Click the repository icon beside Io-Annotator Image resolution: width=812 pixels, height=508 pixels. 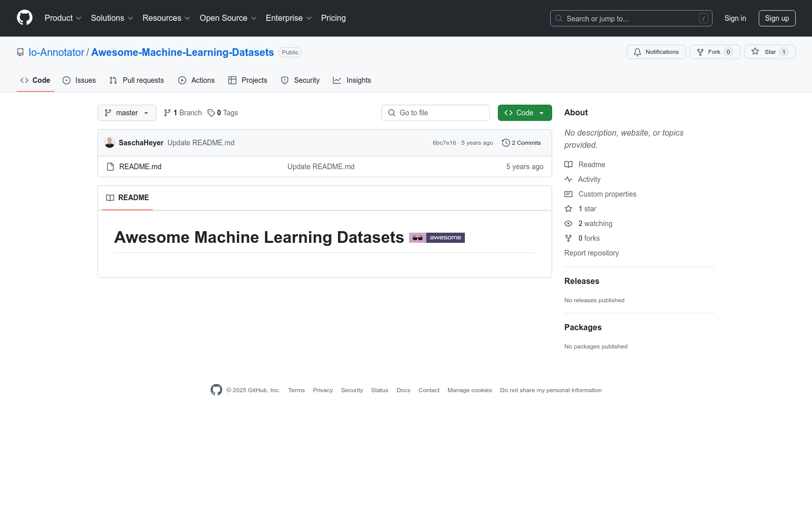pyautogui.click(x=20, y=52)
